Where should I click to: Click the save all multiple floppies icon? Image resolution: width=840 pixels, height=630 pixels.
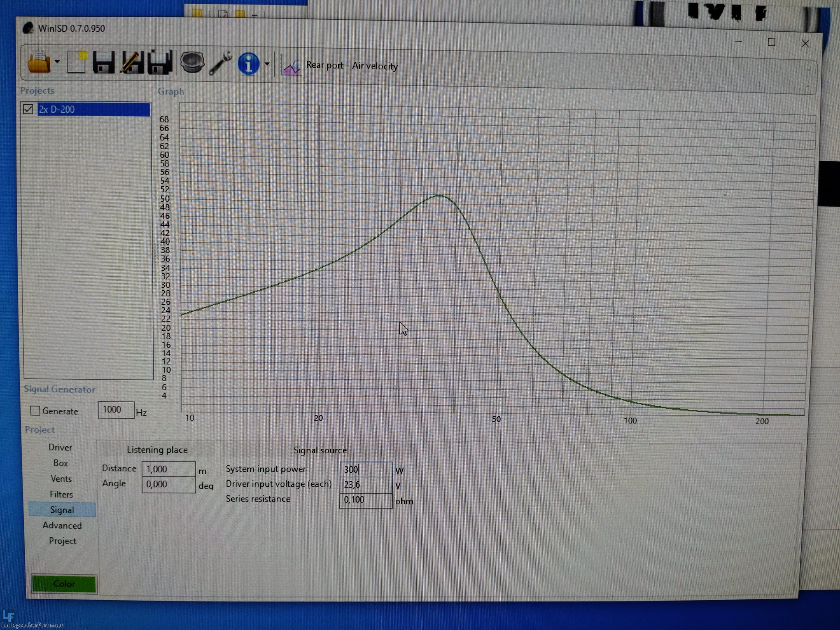160,62
